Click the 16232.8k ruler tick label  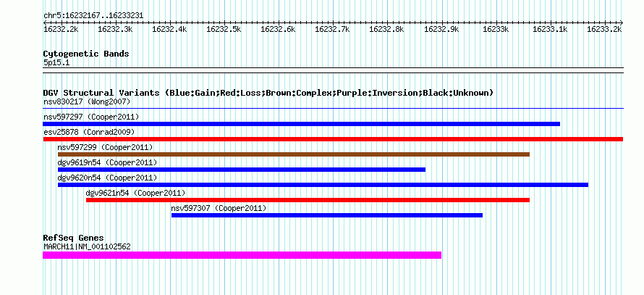[x=386, y=29]
